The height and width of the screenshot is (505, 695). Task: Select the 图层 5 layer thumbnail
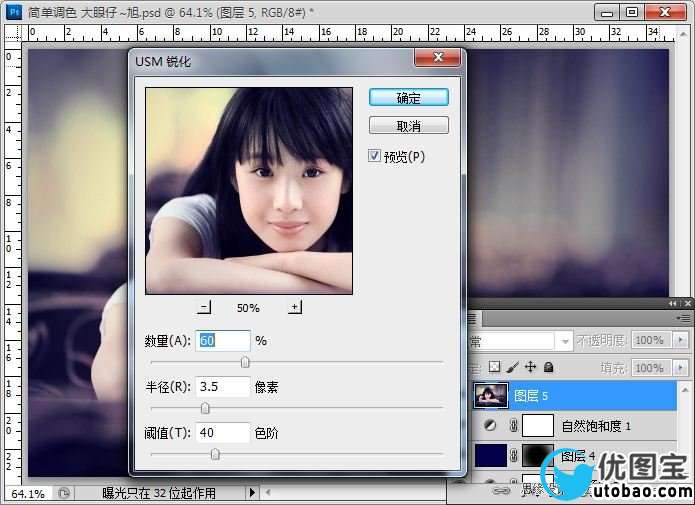pyautogui.click(x=489, y=396)
